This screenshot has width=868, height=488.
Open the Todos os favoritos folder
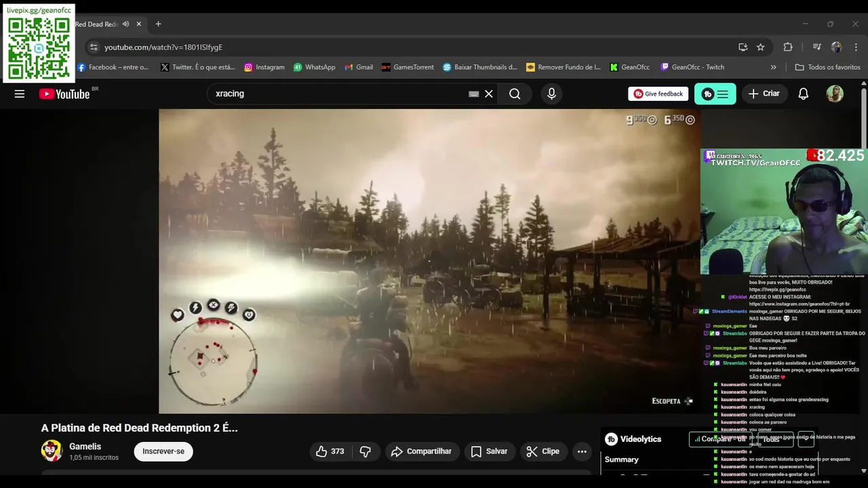click(x=827, y=67)
